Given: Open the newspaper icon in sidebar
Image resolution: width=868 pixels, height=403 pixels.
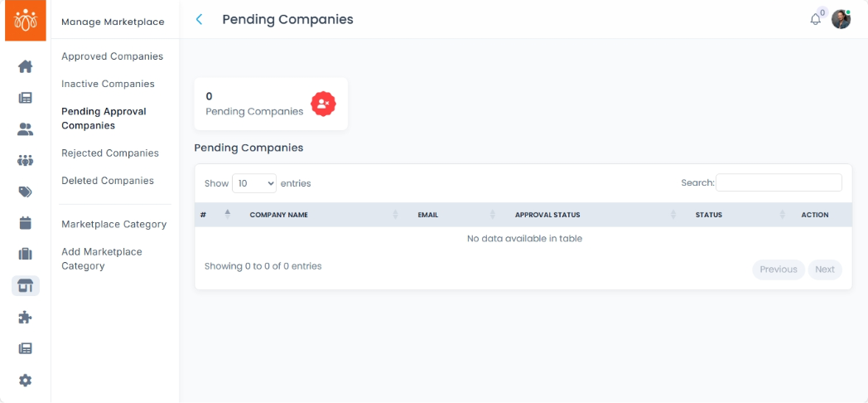Looking at the screenshot, I should (x=25, y=98).
